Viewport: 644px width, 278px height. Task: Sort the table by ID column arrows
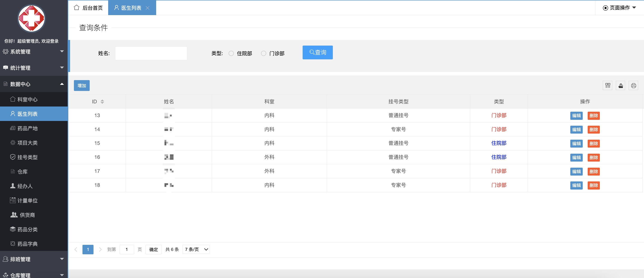click(102, 102)
